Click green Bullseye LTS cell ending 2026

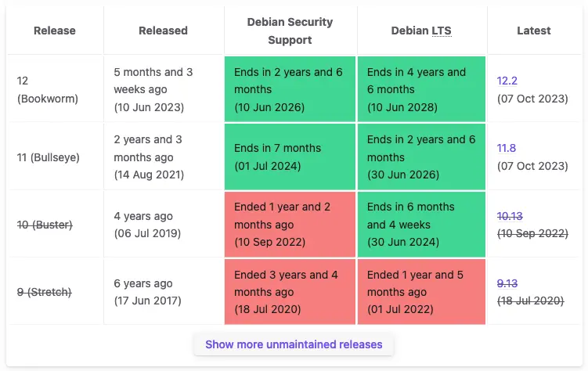(421, 157)
